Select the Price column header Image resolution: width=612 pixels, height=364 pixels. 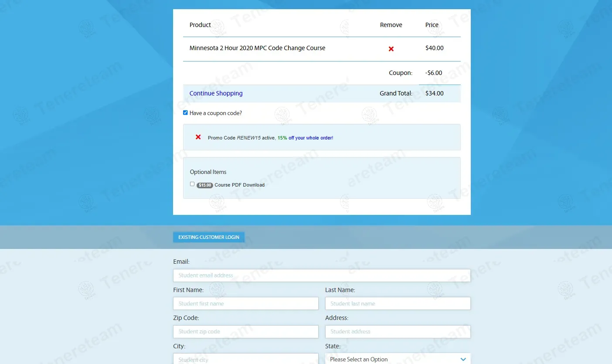tap(432, 25)
